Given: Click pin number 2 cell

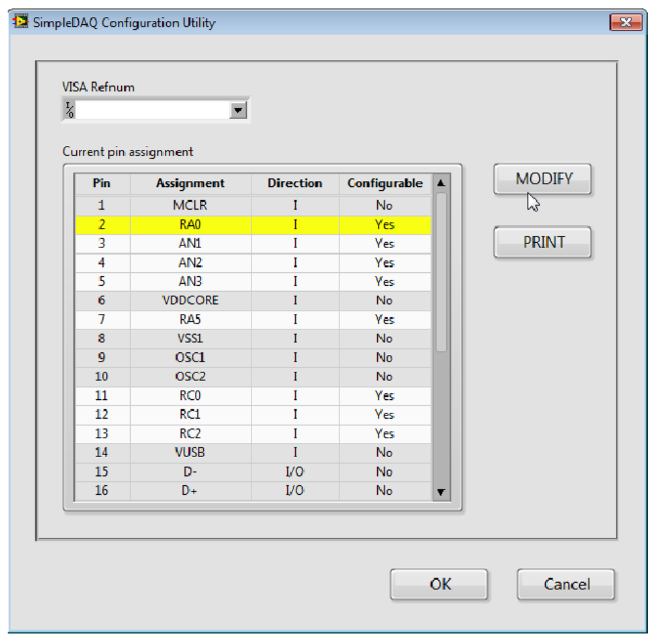Looking at the screenshot, I should coord(102,225).
